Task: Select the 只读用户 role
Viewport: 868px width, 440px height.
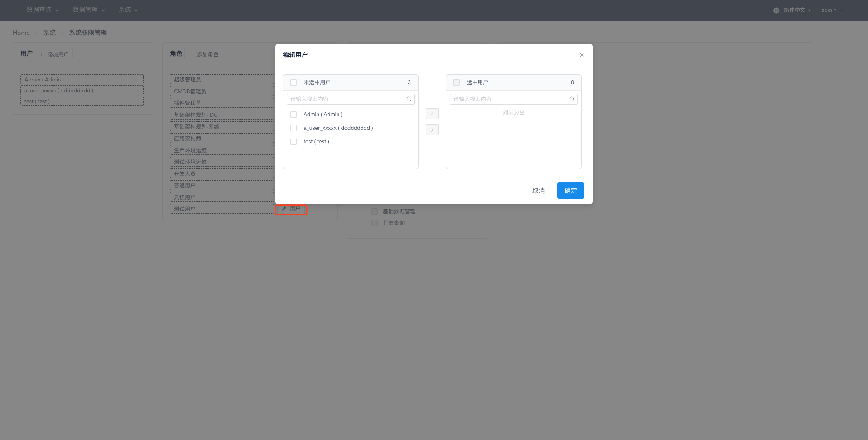Action: (222, 197)
